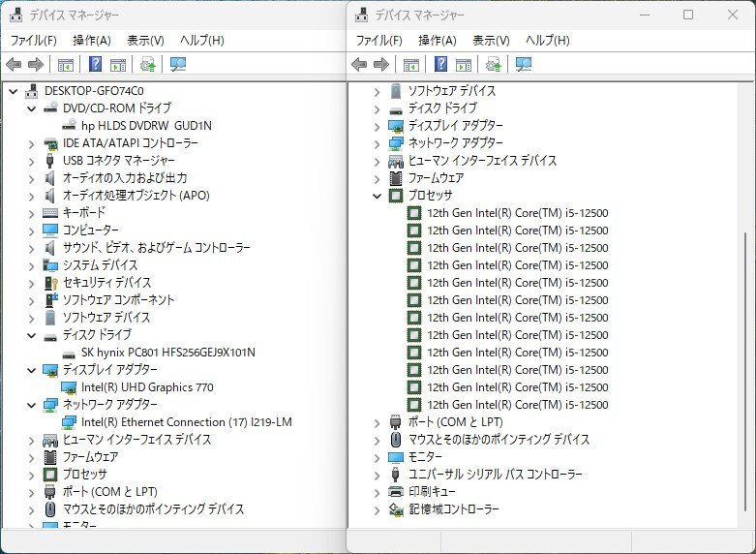The height and width of the screenshot is (554, 756).
Task: Select DVD drive icon for hp HLDS DVDRW GUD1N
Action: coord(69,125)
